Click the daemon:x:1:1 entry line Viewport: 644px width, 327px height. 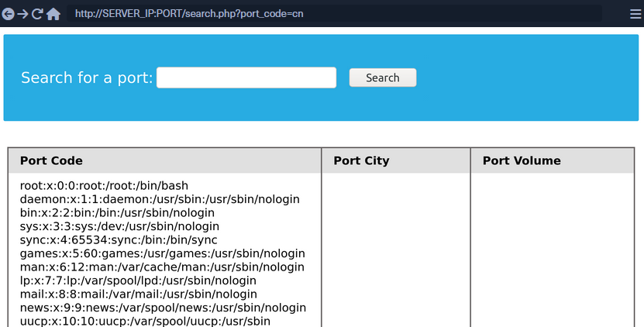[x=160, y=199]
